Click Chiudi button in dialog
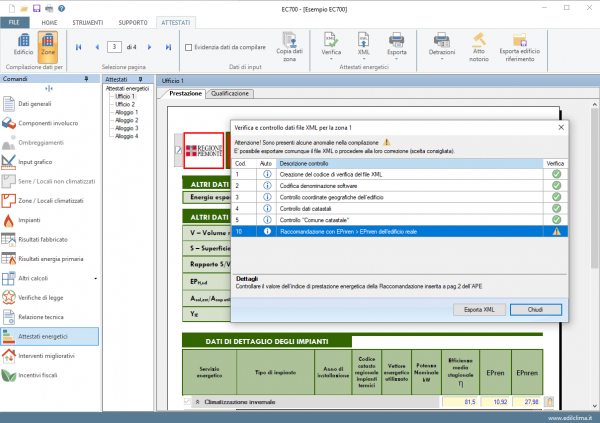600x423 pixels. point(535,310)
